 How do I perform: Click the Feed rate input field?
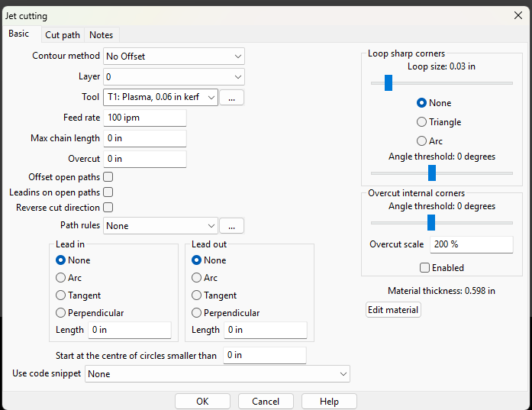(145, 118)
